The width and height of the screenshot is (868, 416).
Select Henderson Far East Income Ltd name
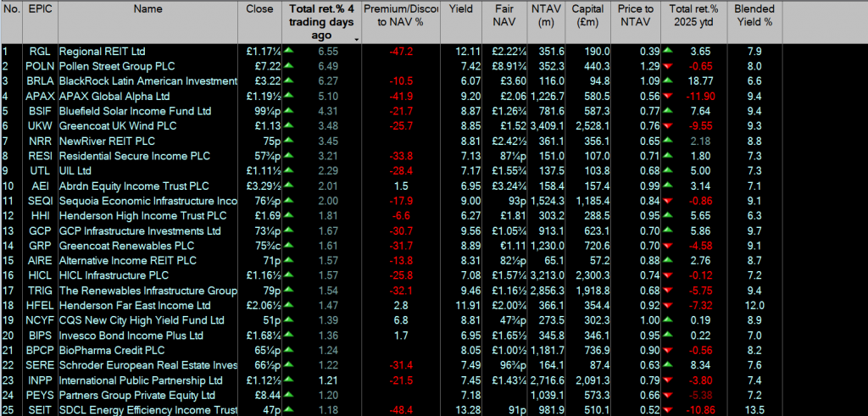pos(135,305)
